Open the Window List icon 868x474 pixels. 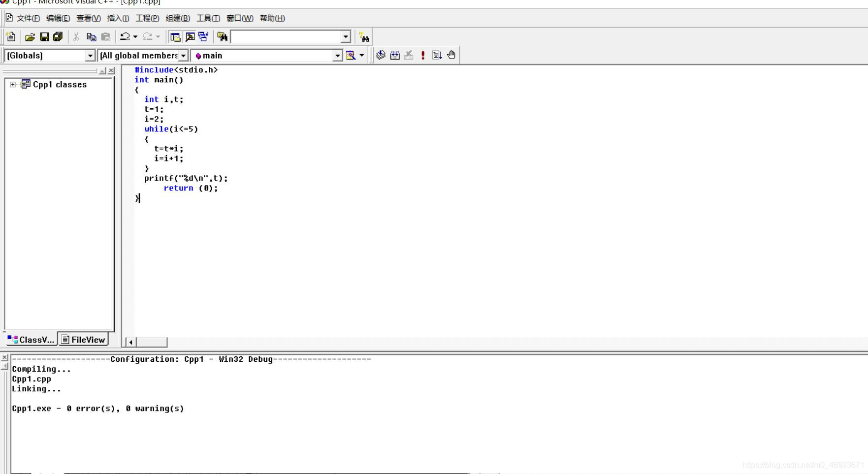(204, 37)
